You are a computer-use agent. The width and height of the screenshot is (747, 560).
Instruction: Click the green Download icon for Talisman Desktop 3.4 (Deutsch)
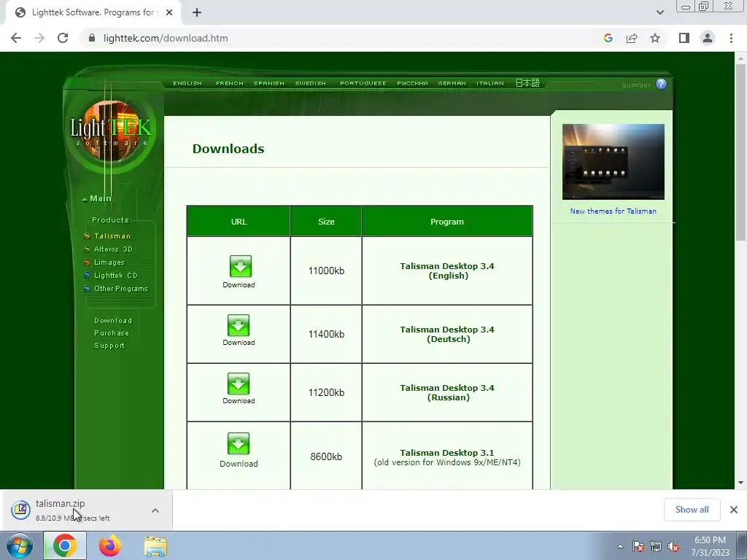tap(239, 325)
